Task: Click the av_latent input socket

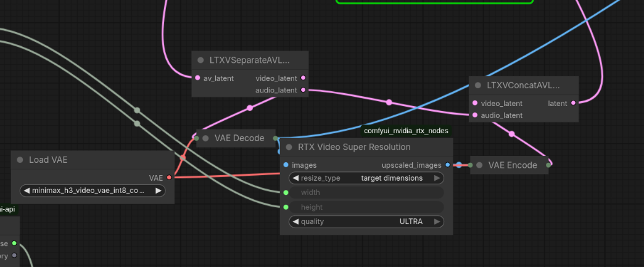Action: click(197, 78)
